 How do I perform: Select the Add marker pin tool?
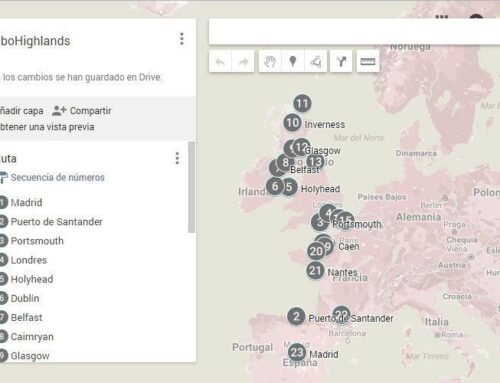tap(293, 61)
